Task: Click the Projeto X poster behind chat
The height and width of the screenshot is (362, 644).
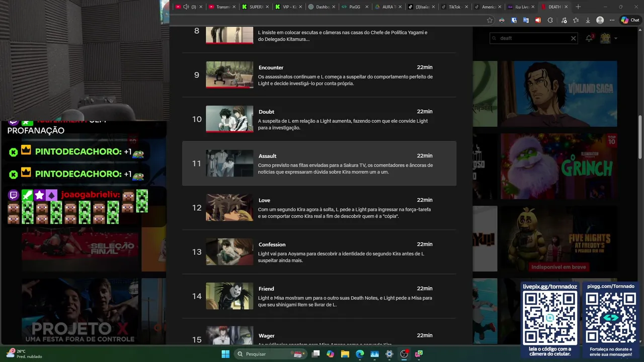Action: click(x=80, y=312)
